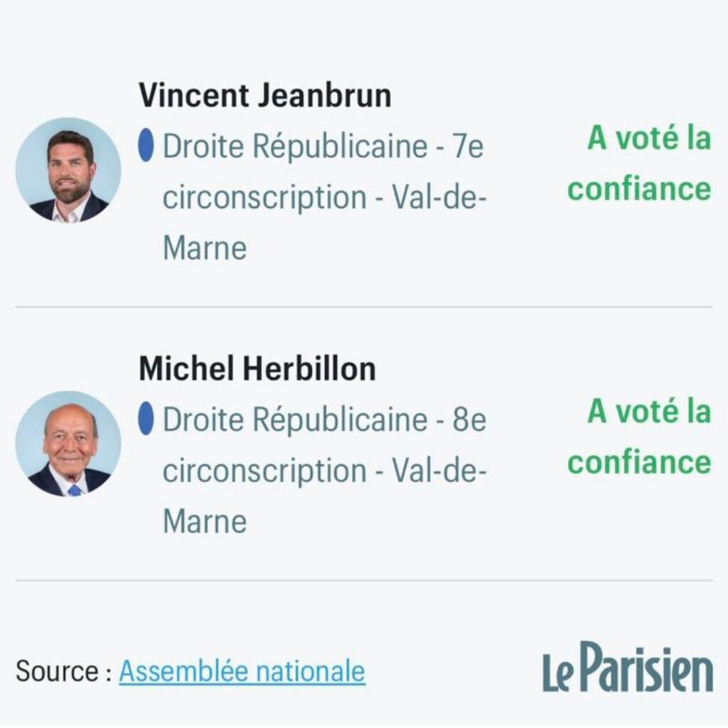This screenshot has width=728, height=728.
Task: Click the word "Marne" in Jeanbrun's entry
Action: 205,249
